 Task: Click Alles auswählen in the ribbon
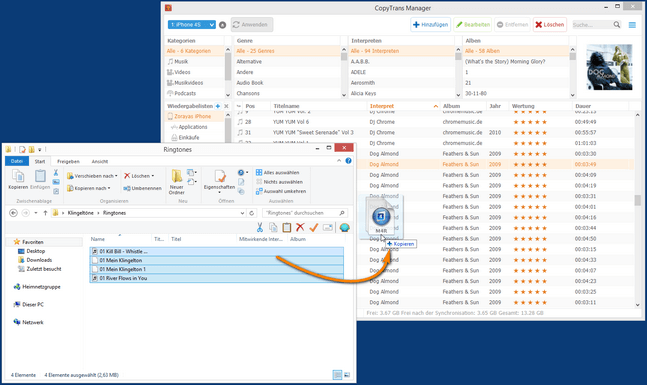pyautogui.click(x=277, y=172)
